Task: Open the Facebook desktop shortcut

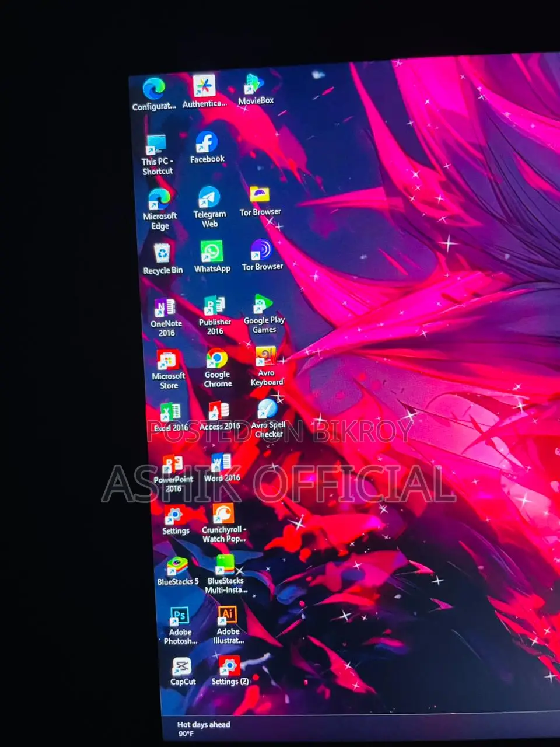Action: pos(207,147)
